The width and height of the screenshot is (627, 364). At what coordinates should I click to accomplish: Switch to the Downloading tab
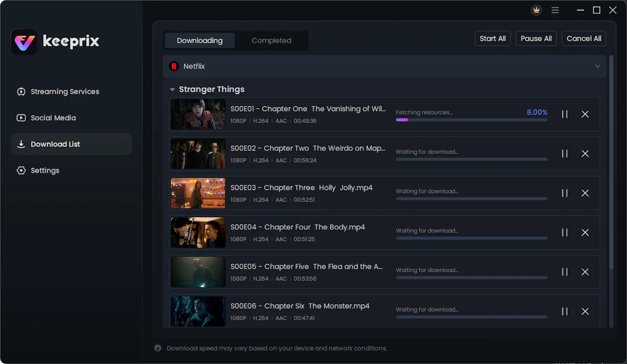coord(199,40)
